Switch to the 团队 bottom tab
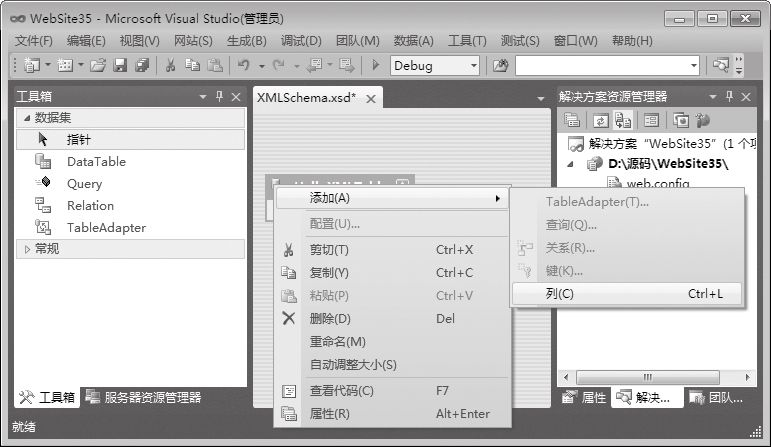 coord(716,397)
